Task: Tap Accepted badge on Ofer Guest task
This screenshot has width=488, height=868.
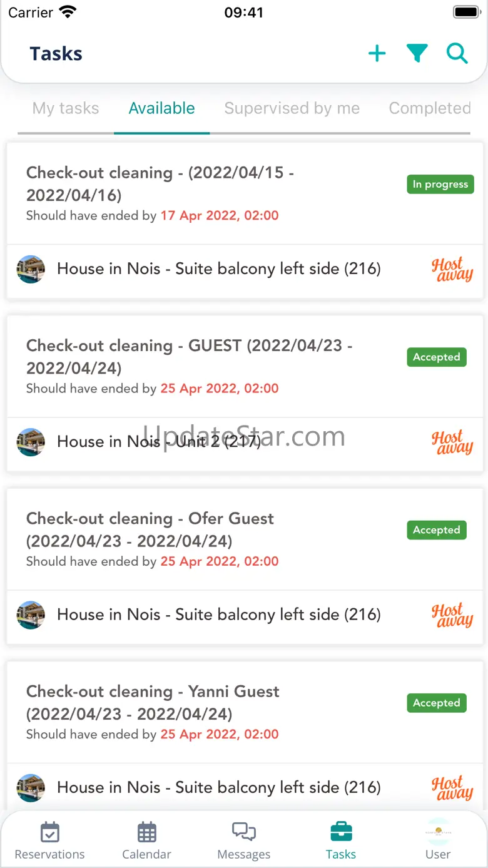Action: pos(437,530)
